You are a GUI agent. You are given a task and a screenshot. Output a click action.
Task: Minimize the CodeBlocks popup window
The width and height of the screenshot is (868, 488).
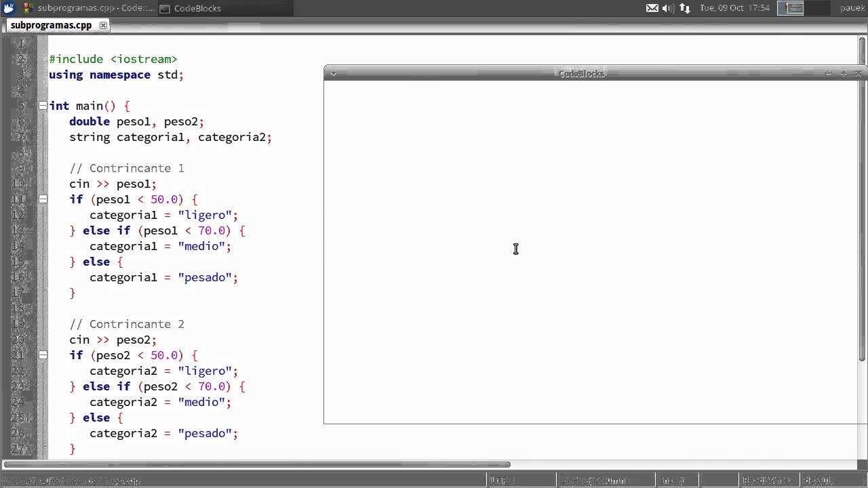coord(829,73)
